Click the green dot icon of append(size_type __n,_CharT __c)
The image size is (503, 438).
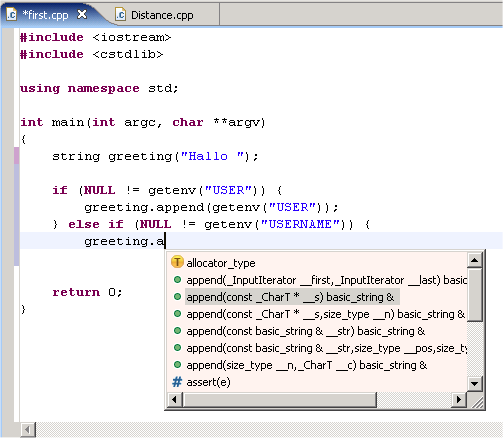pos(177,365)
